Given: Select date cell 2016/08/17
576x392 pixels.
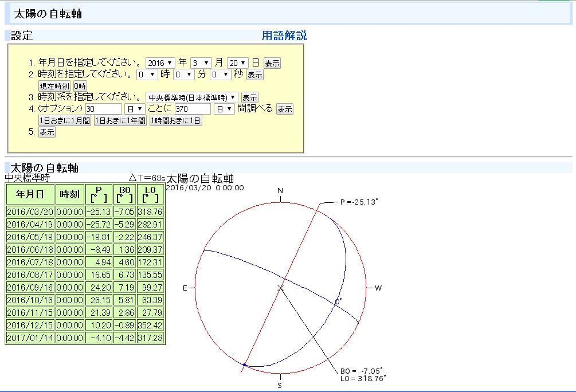Looking at the screenshot, I should tap(30, 275).
